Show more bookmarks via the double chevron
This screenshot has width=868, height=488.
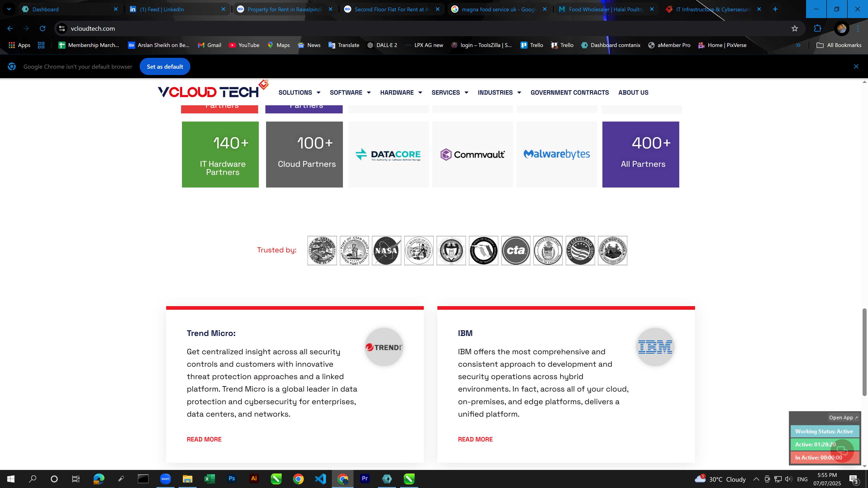[798, 45]
